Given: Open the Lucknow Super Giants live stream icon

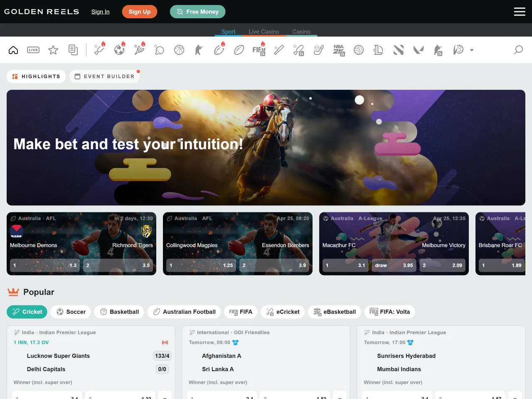Looking at the screenshot, I should pos(165,342).
